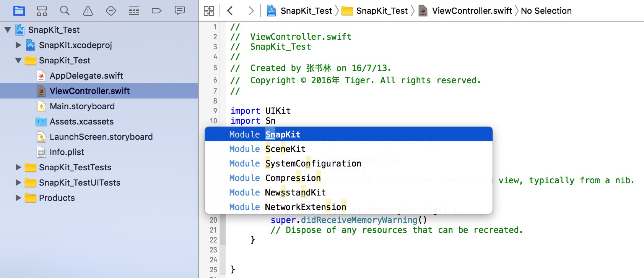Screen dimensions: 644x278
Task: Click the 'import UIKit' line
Action: tap(260, 111)
